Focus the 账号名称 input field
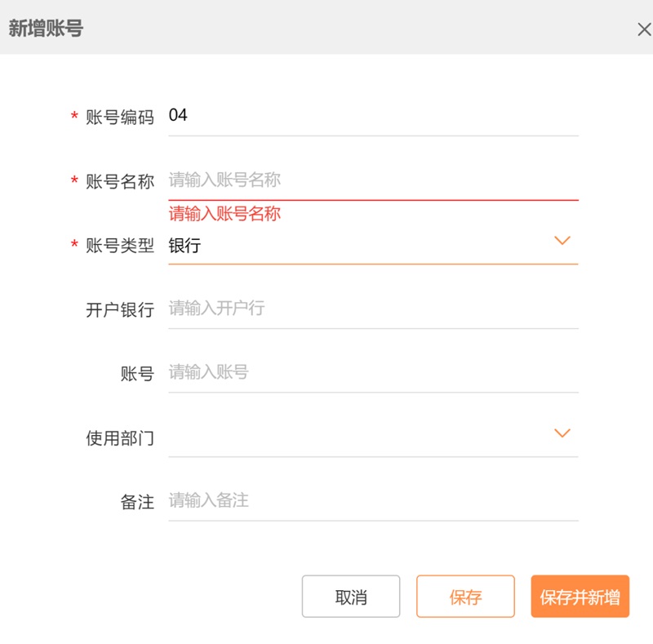The image size is (653, 644). tap(372, 180)
